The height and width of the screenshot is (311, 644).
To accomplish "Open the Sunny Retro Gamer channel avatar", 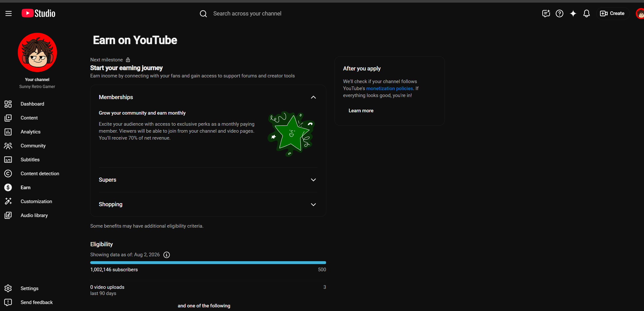I will tap(37, 52).
